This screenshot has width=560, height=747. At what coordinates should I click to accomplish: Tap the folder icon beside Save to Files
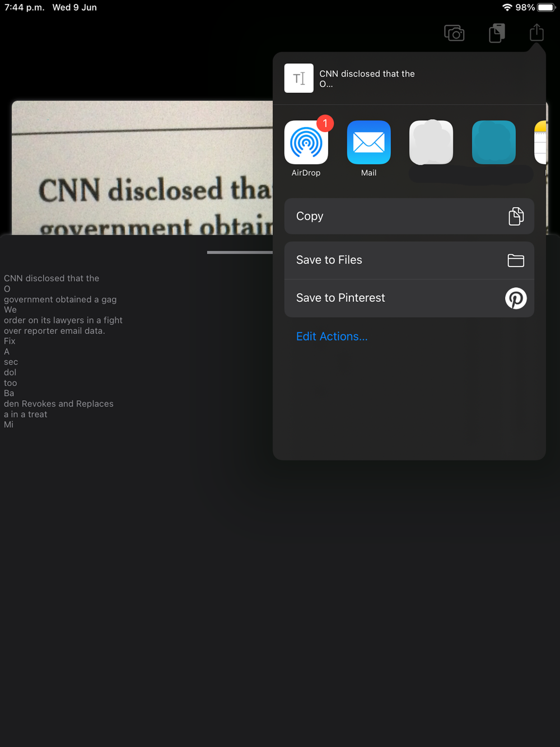click(516, 260)
